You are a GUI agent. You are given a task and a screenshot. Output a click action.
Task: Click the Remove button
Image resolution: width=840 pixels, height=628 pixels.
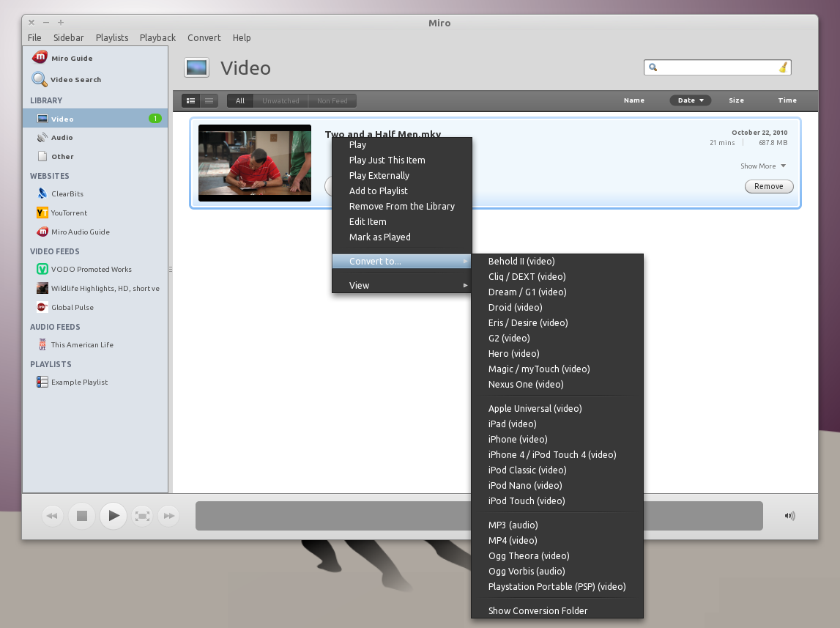click(769, 186)
